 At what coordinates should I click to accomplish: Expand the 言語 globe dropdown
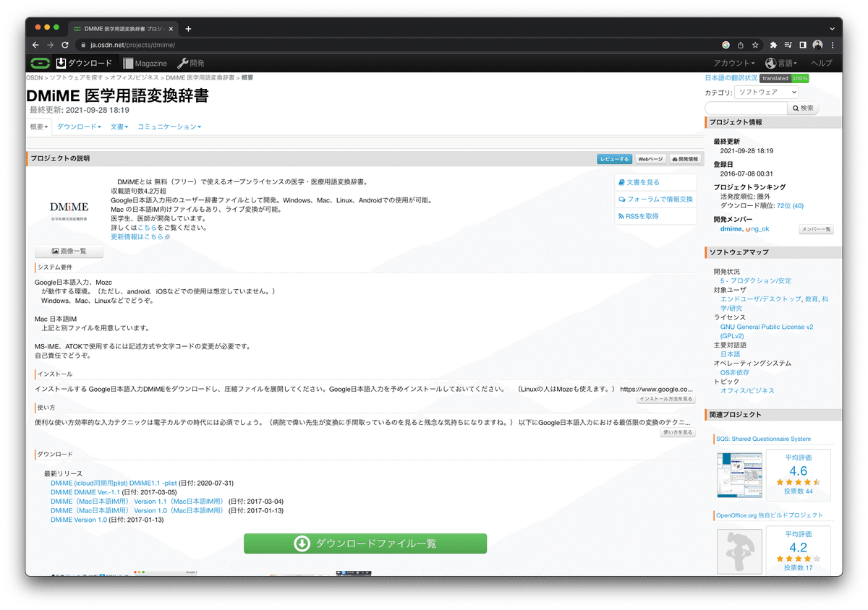click(781, 63)
